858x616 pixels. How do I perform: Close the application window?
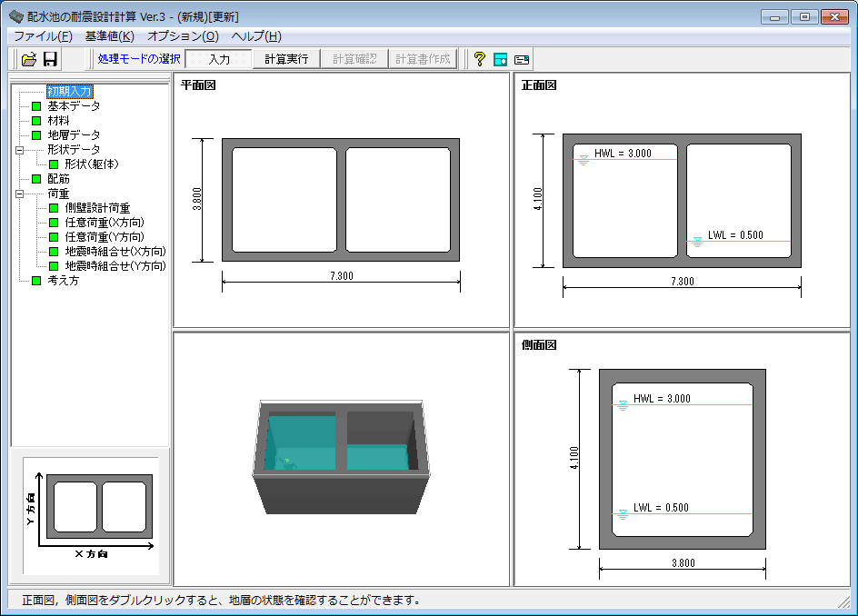click(x=834, y=17)
